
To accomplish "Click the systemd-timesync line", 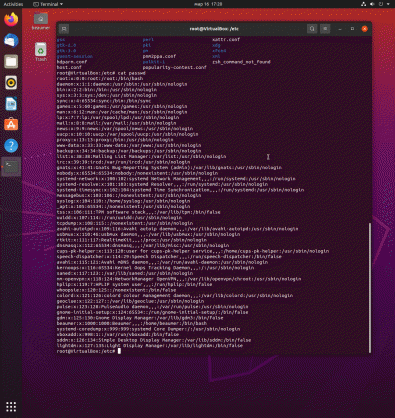I will [x=180, y=190].
